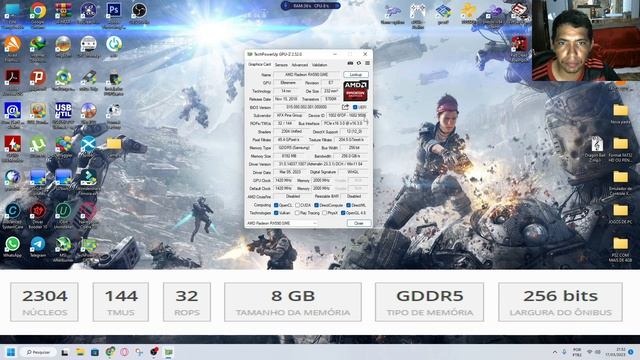
Task: Click GPU-Z refresh icon
Action: (x=359, y=64)
